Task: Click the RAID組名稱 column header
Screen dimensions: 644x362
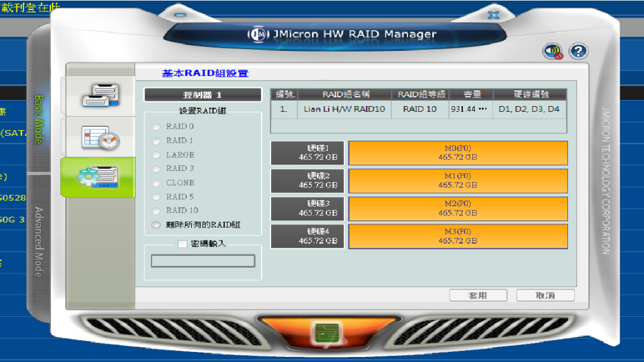Action: pyautogui.click(x=344, y=94)
